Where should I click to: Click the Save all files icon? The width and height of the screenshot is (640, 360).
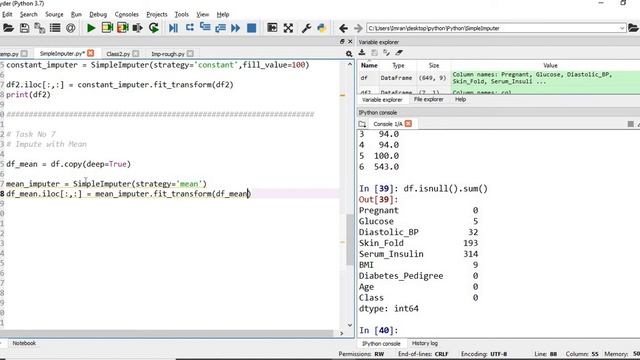coord(40,28)
